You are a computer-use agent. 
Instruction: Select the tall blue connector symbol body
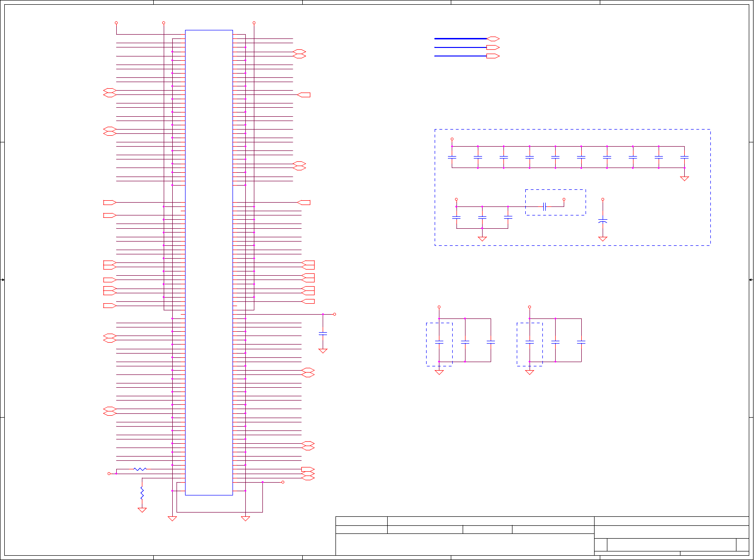coord(209,262)
